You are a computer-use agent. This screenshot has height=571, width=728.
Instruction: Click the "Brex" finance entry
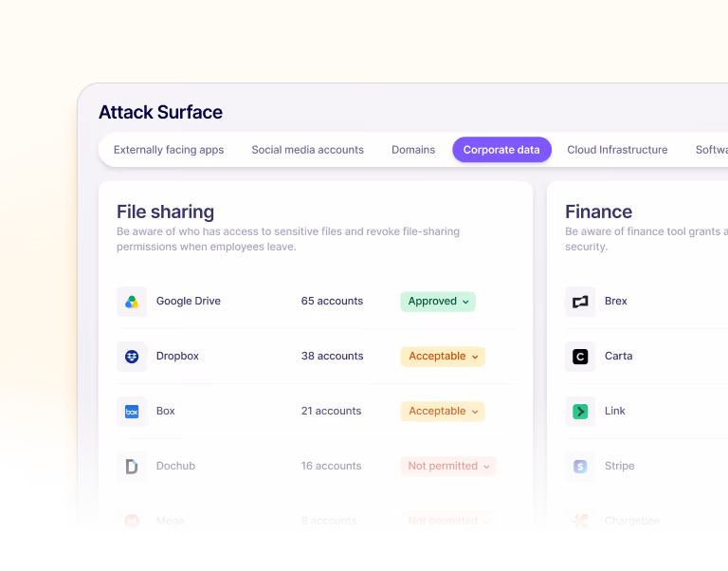pos(615,301)
